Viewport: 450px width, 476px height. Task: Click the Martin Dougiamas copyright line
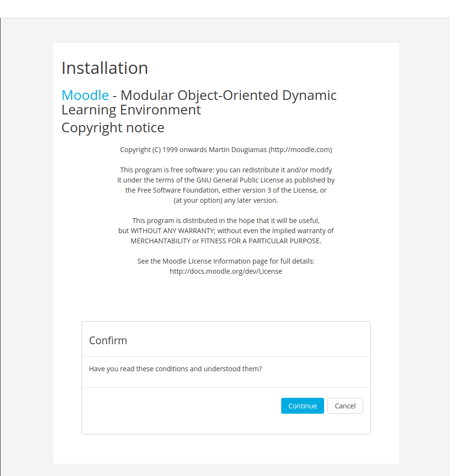(x=226, y=149)
